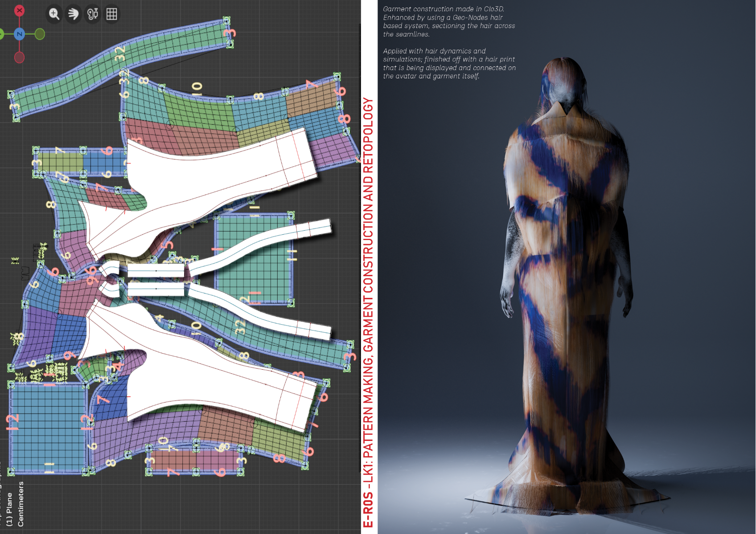Click the blue center gizmo axis circle
The image size is (756, 534).
pos(19,34)
